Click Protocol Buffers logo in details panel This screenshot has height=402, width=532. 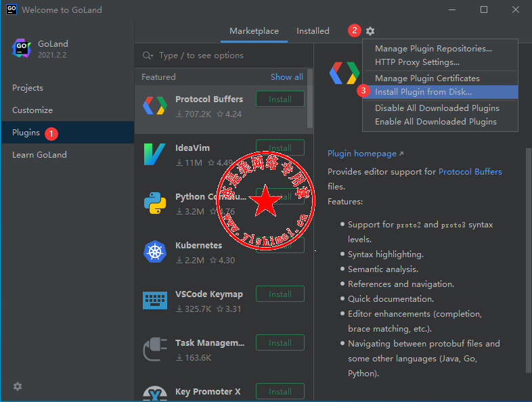pos(344,72)
